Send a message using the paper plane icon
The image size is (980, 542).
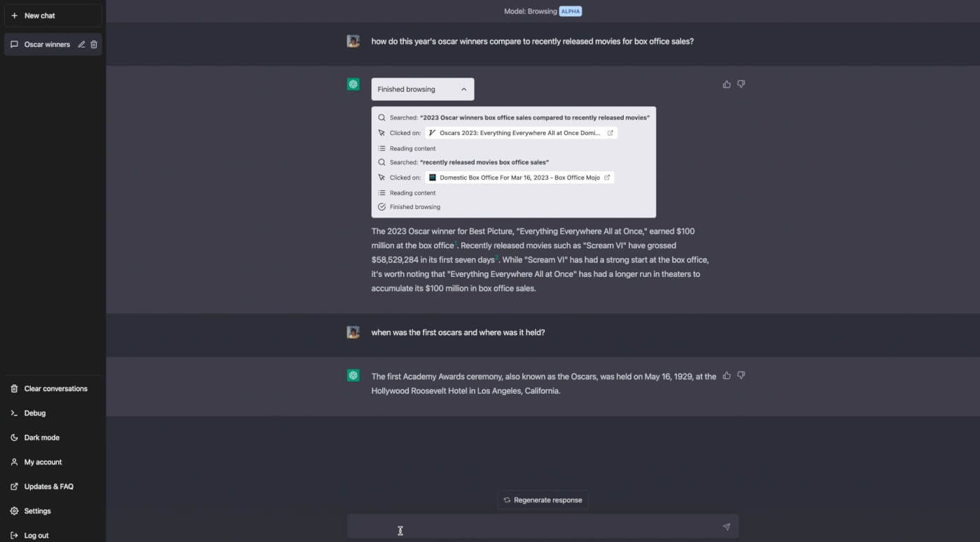click(726, 526)
